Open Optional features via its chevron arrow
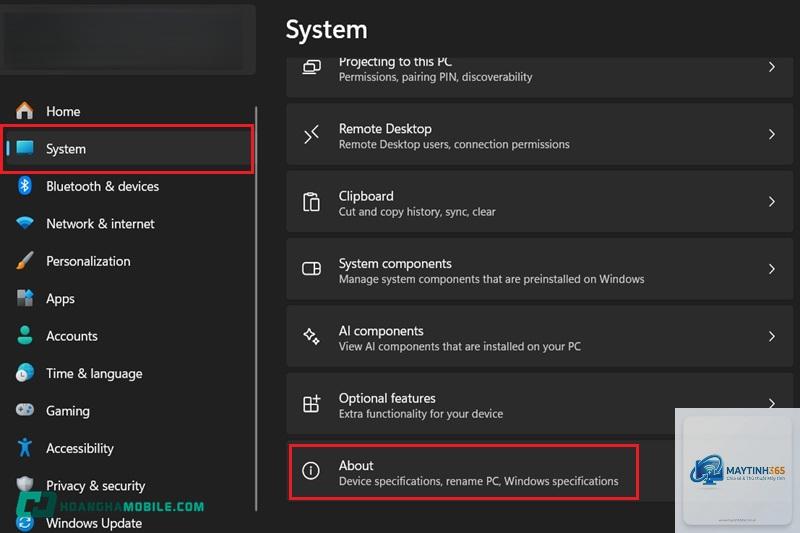Screen dimensions: 800x533 (x=772, y=403)
